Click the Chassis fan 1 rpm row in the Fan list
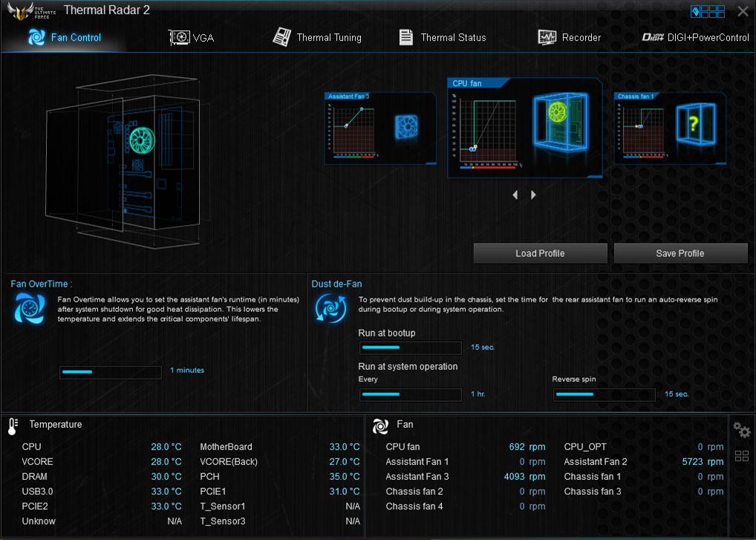The height and width of the screenshot is (540, 756). (x=644, y=477)
